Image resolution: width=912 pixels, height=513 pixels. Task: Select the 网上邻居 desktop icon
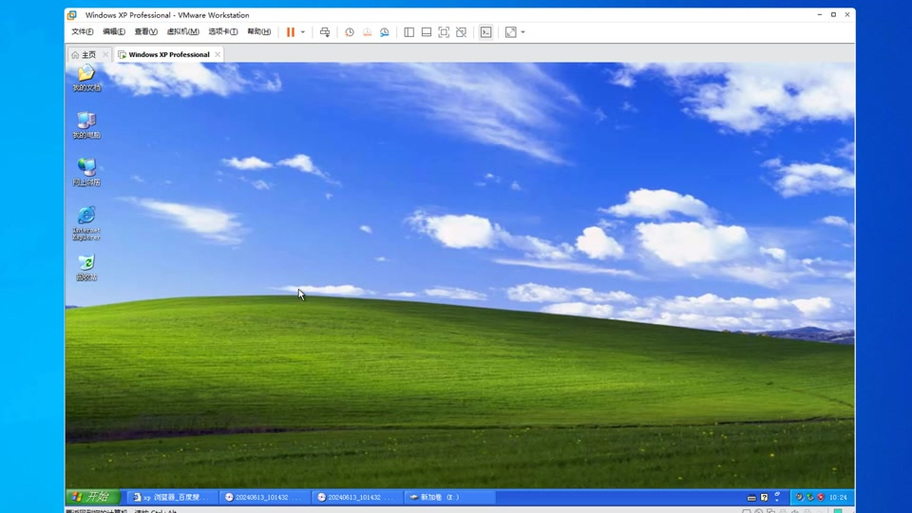87,173
